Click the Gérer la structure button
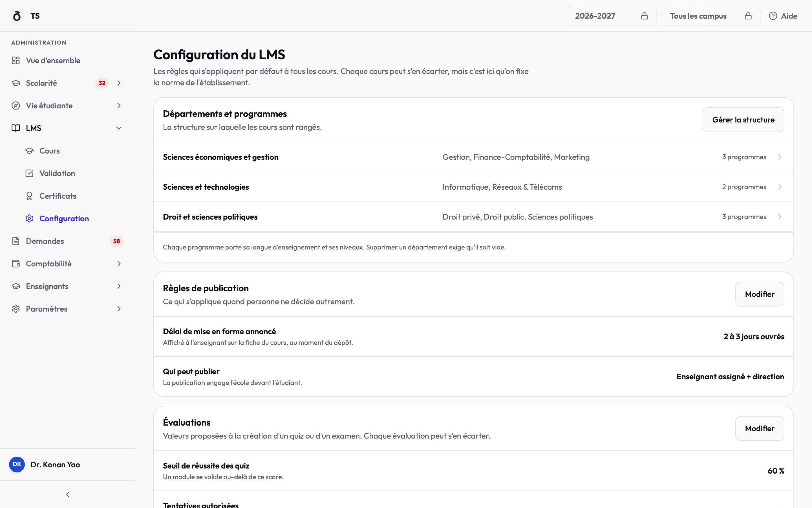The image size is (812, 508). click(x=743, y=120)
